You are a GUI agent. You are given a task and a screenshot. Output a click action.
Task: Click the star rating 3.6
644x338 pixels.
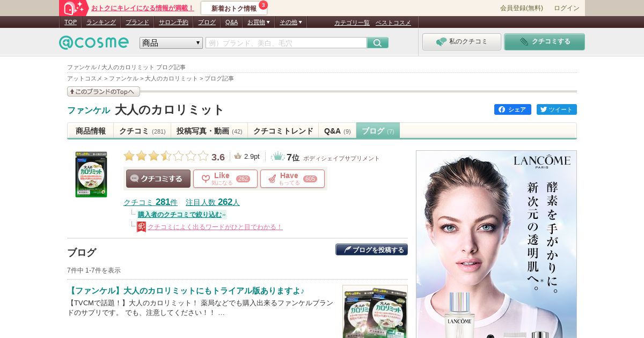click(166, 156)
